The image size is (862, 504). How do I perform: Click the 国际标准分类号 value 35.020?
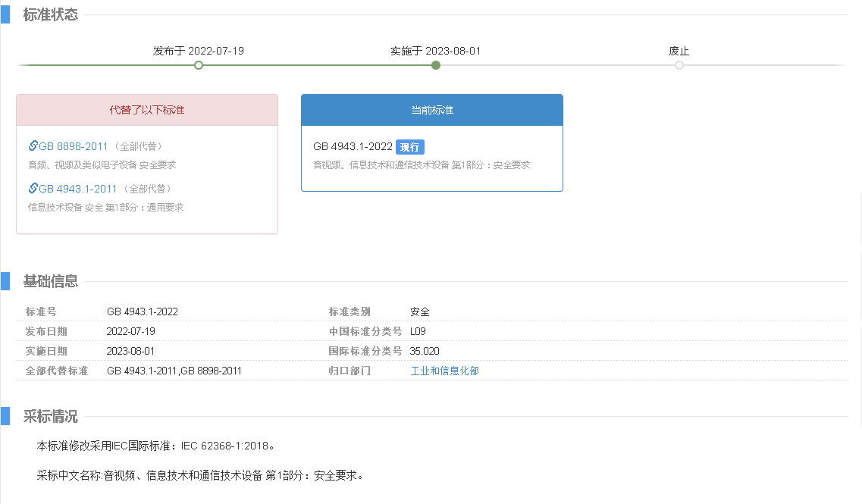[x=425, y=351]
